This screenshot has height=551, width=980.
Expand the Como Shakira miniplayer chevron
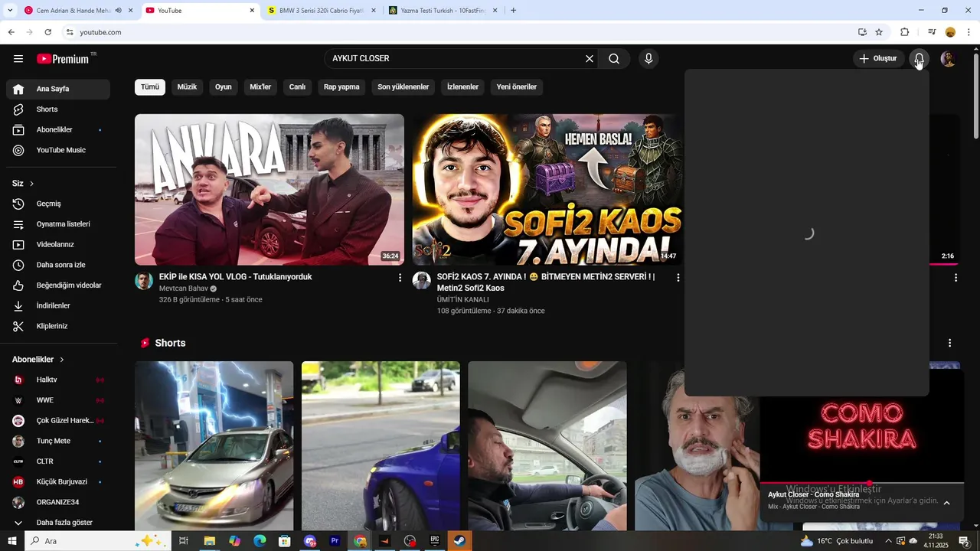point(946,503)
